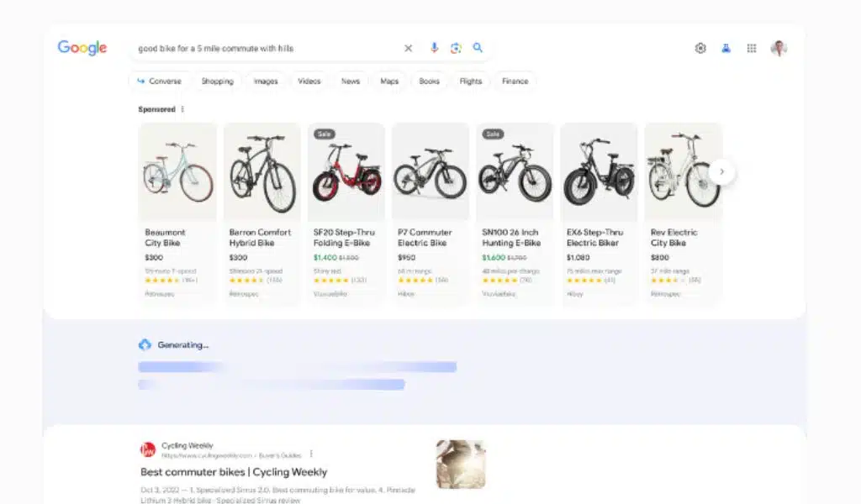
Task: Activate voice search with the microphone icon
Action: click(434, 48)
